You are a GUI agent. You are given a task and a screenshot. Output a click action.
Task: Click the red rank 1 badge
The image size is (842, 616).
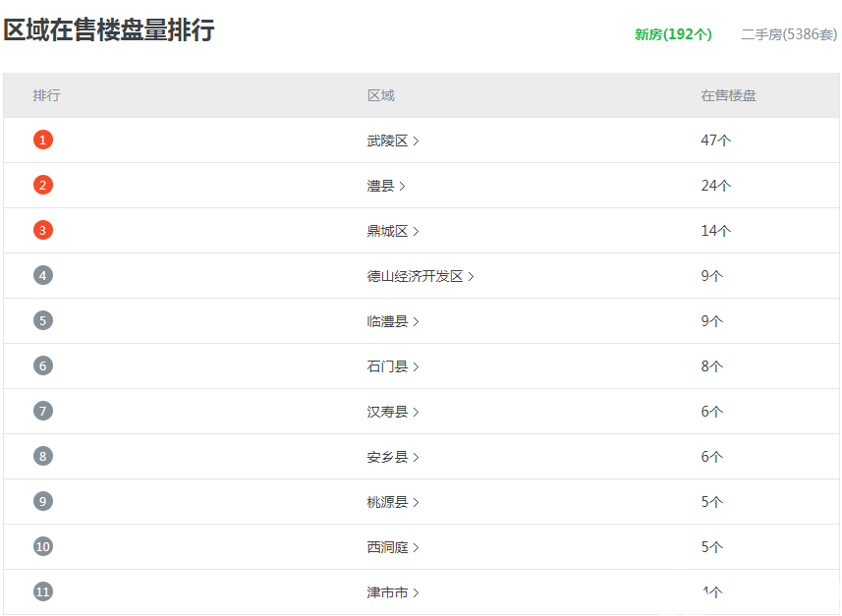42,140
